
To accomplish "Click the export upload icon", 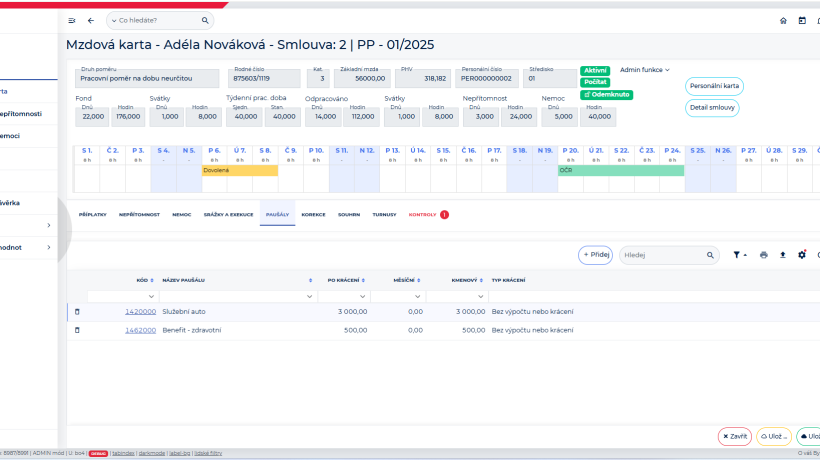I will coord(783,255).
